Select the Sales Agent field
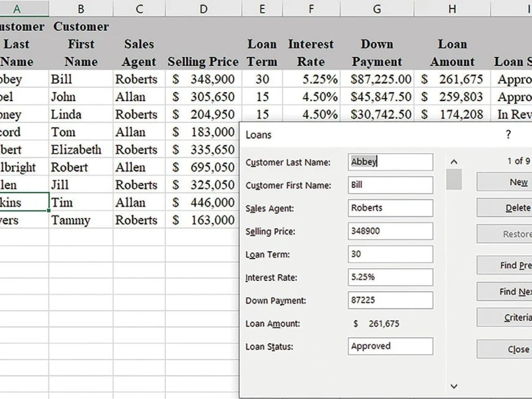Image resolution: width=532 pixels, height=399 pixels. (x=390, y=207)
